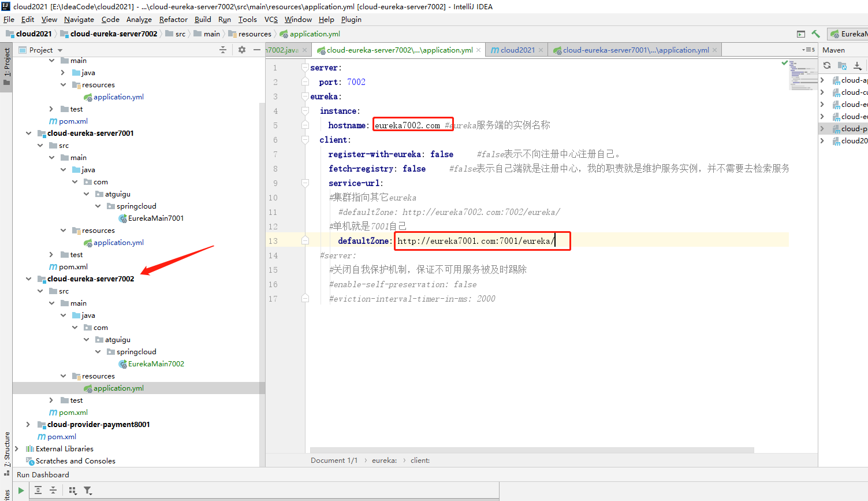This screenshot has width=868, height=501.
Task: Open application.yml under cloud-eureka-server7001 resources
Action: click(x=114, y=243)
